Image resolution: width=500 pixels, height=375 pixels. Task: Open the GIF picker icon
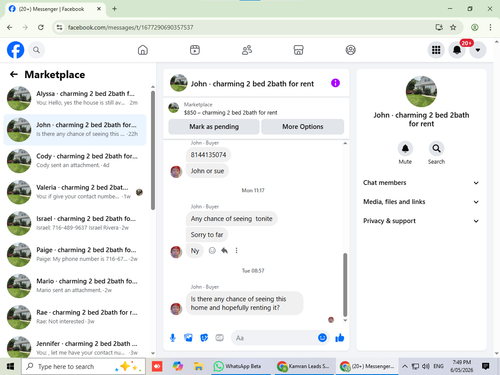click(x=219, y=338)
